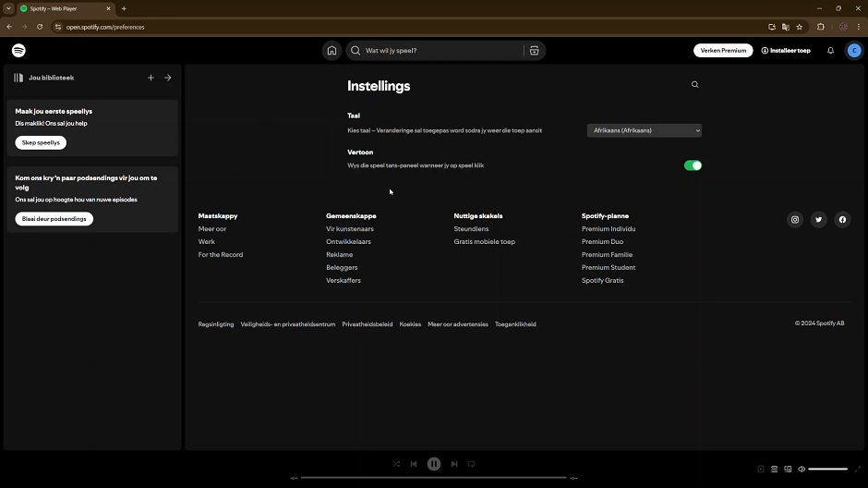Open the Browse icon beside search field
Screen dimensions: 868x488
pos(535,51)
